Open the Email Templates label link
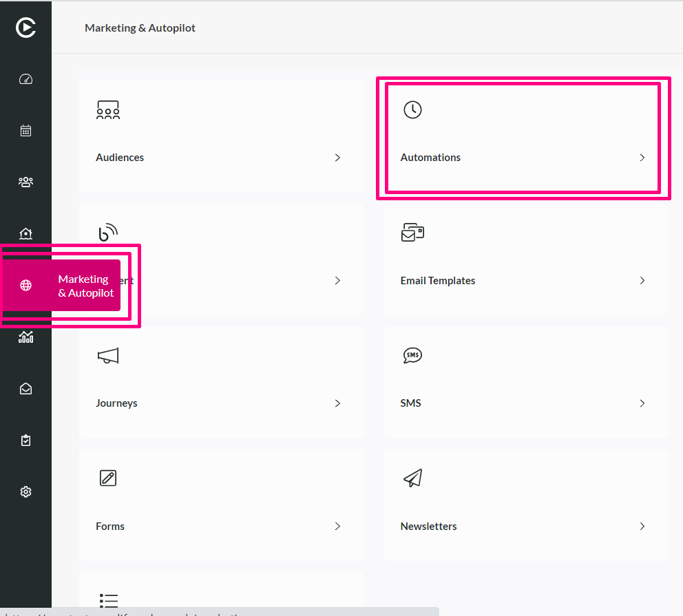 click(438, 281)
